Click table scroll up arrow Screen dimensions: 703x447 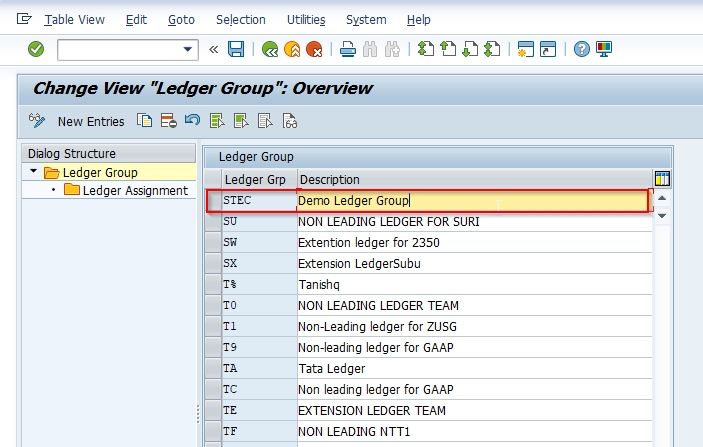[x=662, y=198]
